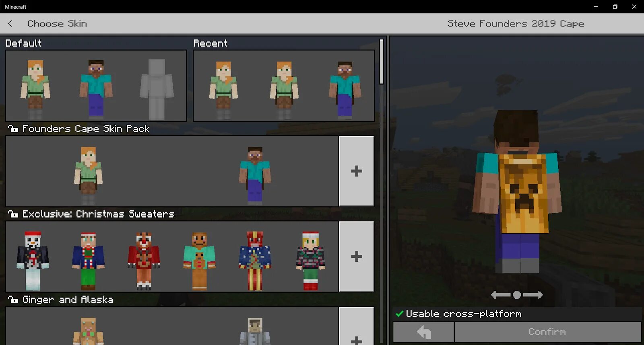Expand Ginger and Alaska pack with plus button
This screenshot has width=644, height=345.
[357, 326]
